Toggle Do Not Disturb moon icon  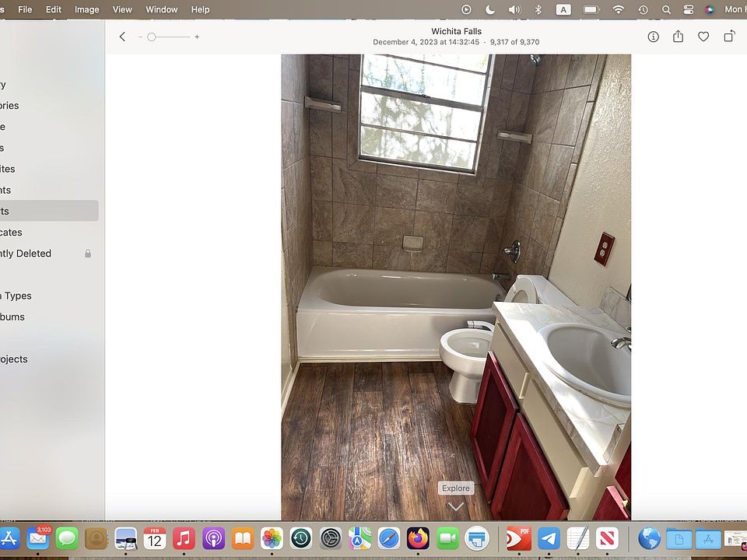click(489, 9)
